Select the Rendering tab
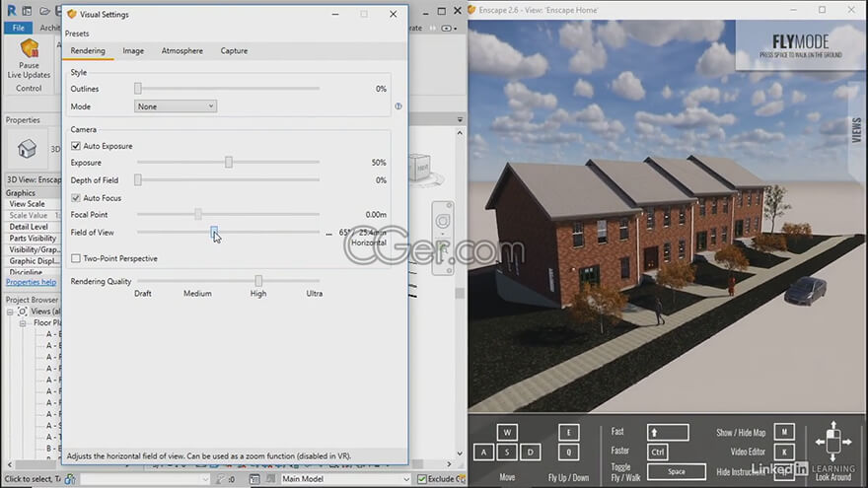The height and width of the screenshot is (488, 868). pos(88,51)
